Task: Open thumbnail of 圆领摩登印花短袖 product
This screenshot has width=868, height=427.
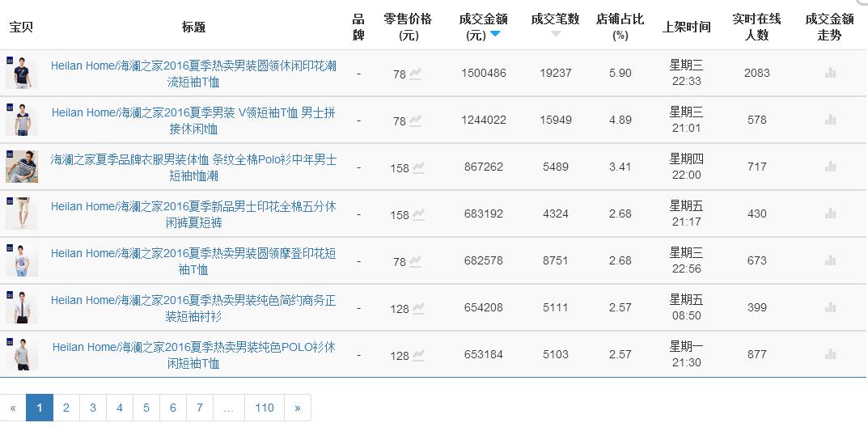Action: coord(22,260)
